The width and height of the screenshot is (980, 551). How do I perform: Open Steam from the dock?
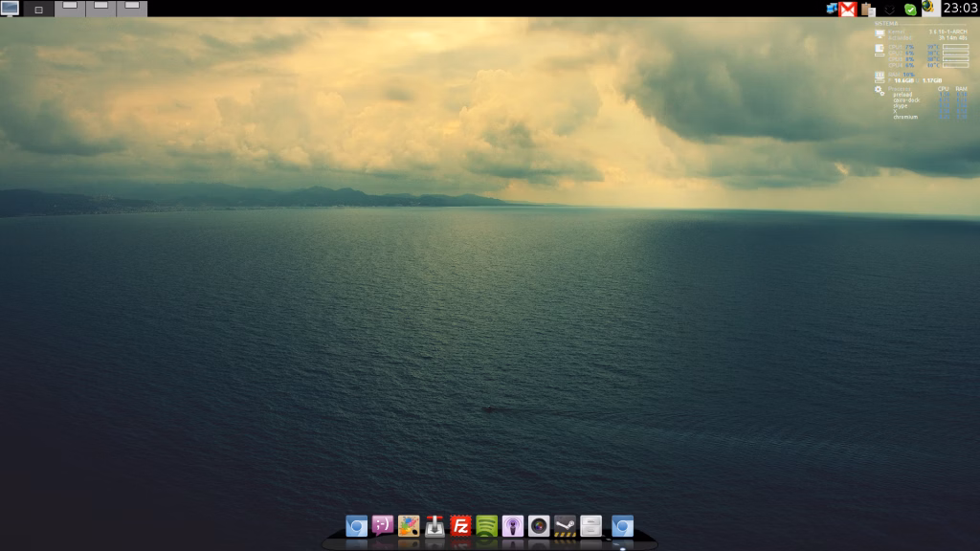[565, 526]
